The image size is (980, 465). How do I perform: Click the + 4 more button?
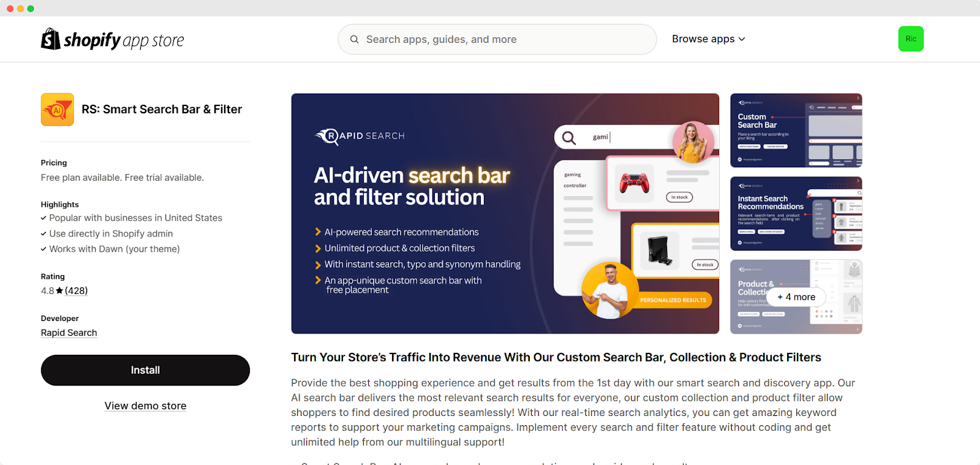(796, 297)
